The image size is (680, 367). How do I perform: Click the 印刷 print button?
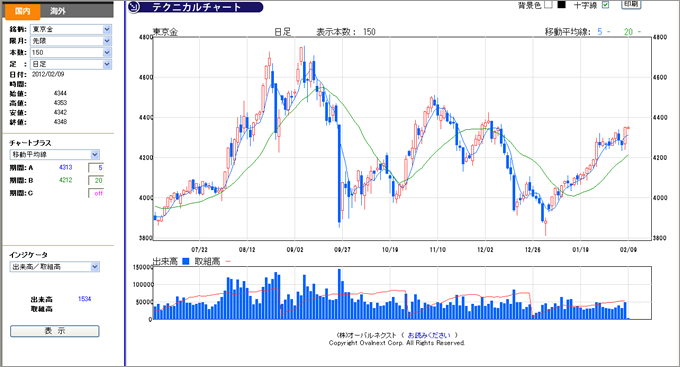pos(631,4)
